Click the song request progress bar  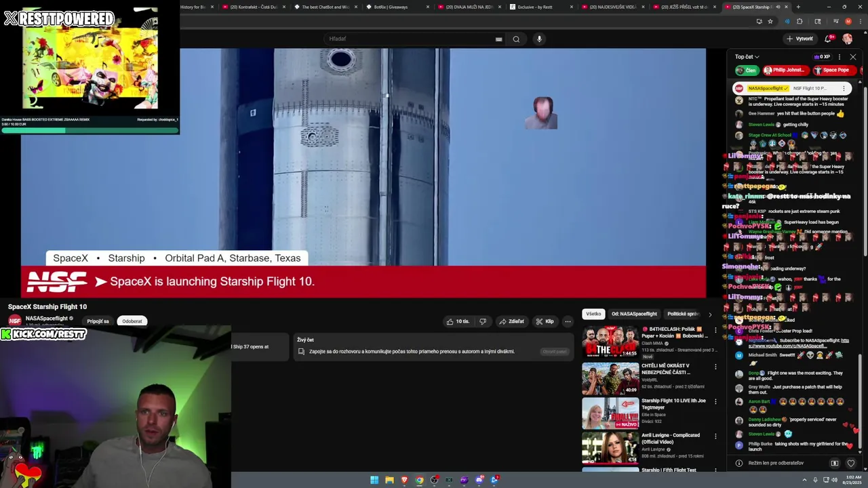pos(90,130)
